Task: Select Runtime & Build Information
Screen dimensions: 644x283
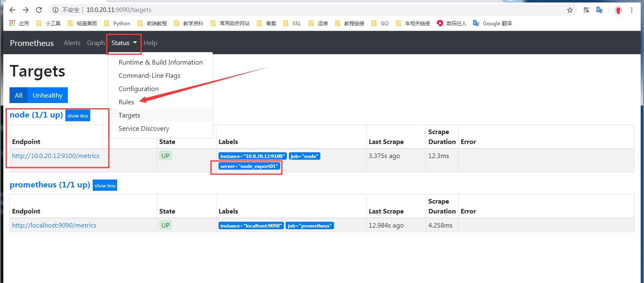Action: point(161,62)
